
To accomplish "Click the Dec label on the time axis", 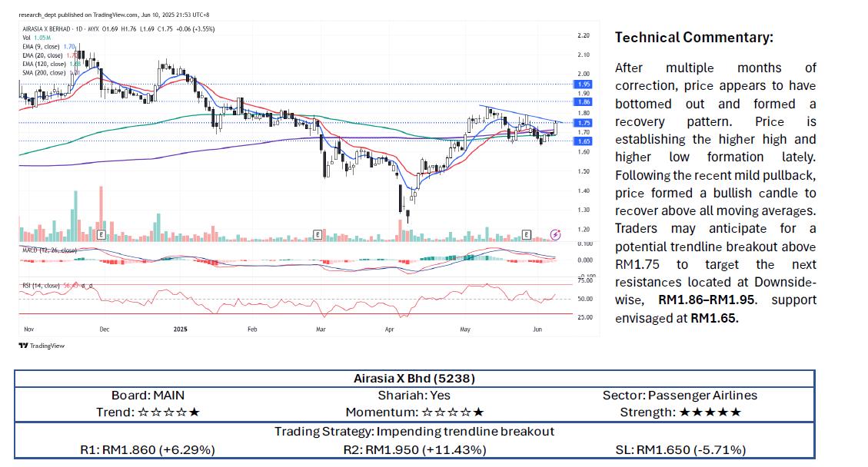I will 104,330.
